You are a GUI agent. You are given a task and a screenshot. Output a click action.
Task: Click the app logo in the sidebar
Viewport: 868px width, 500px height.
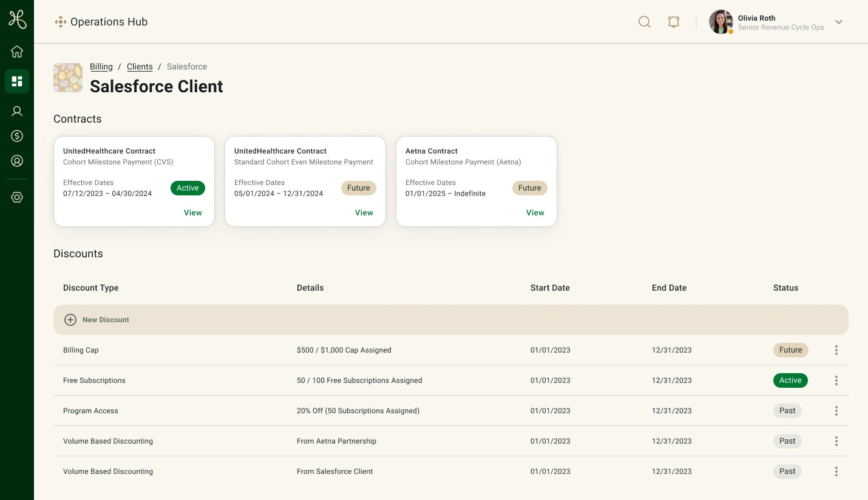(x=17, y=19)
